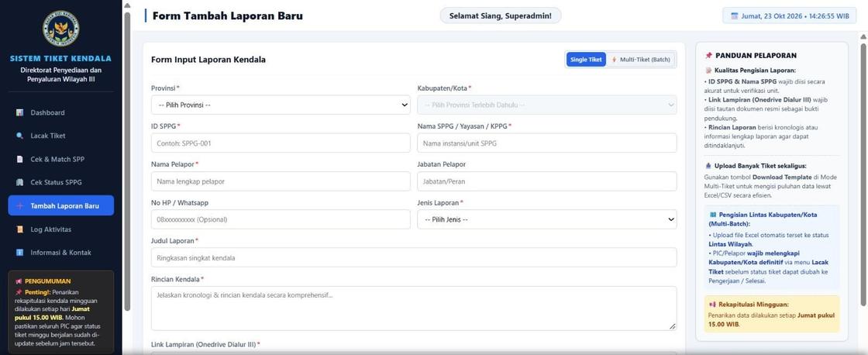The height and width of the screenshot is (355, 868).
Task: Click the icon beside Pengisian Lintas Kabupaten/Kota
Action: point(712,215)
